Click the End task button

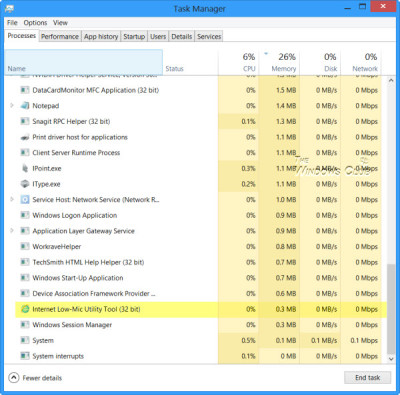[x=367, y=378]
